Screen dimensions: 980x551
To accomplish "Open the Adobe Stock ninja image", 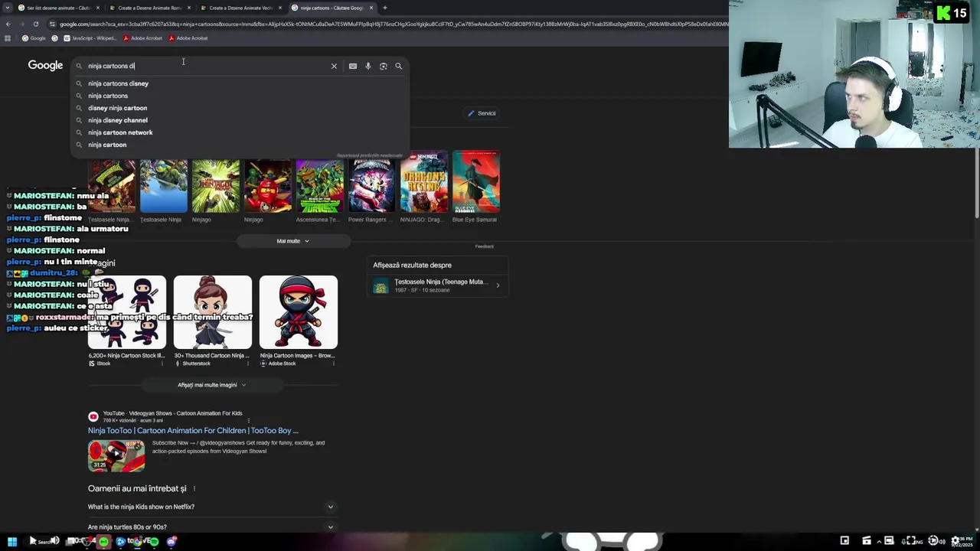I will [299, 312].
